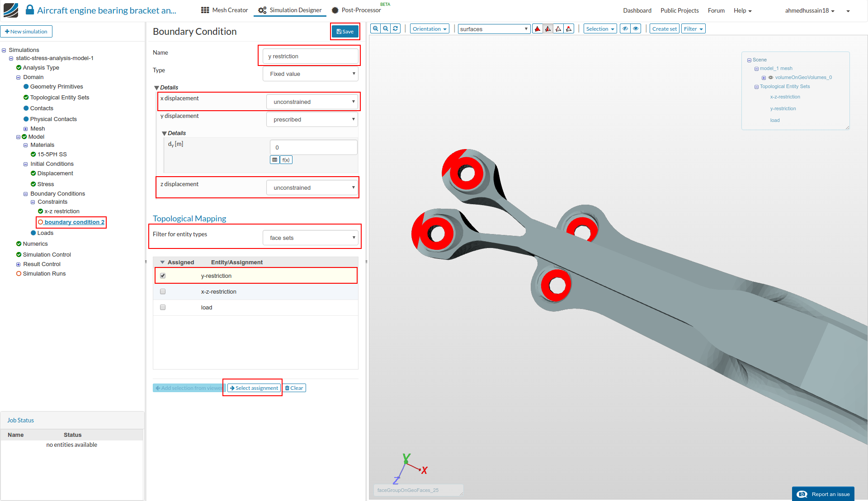Image resolution: width=868 pixels, height=501 pixels.
Task: Open the x displacement dropdown
Action: (312, 102)
